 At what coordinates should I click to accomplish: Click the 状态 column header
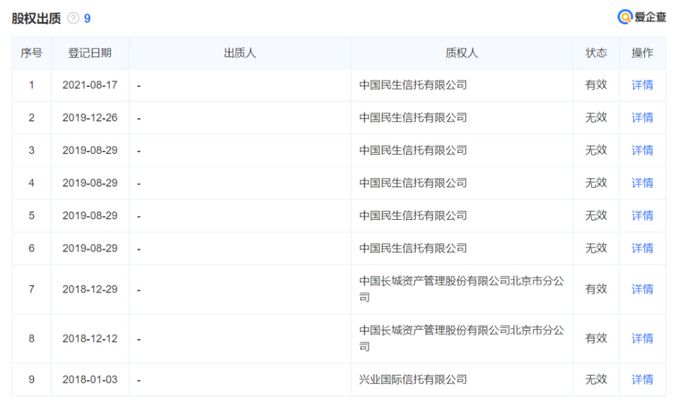596,53
